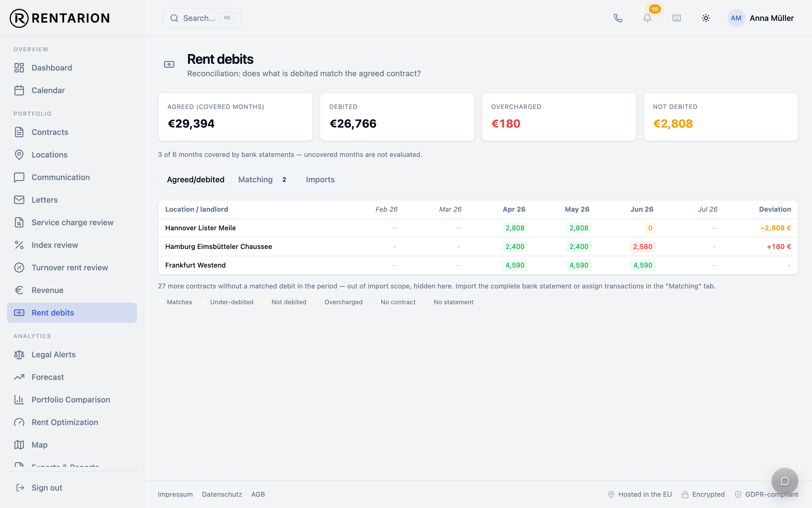Click the Contracts document icon
This screenshot has width=812, height=508.
click(x=19, y=132)
